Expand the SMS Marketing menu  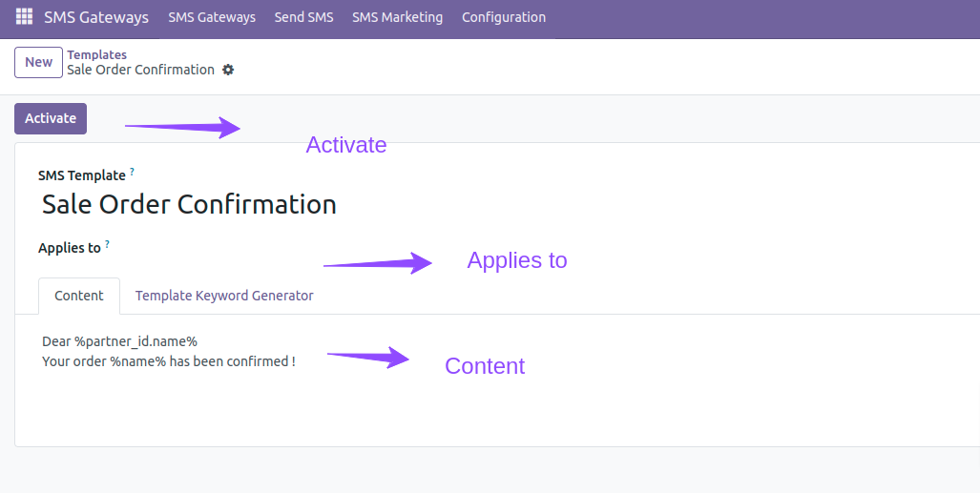pos(398,17)
